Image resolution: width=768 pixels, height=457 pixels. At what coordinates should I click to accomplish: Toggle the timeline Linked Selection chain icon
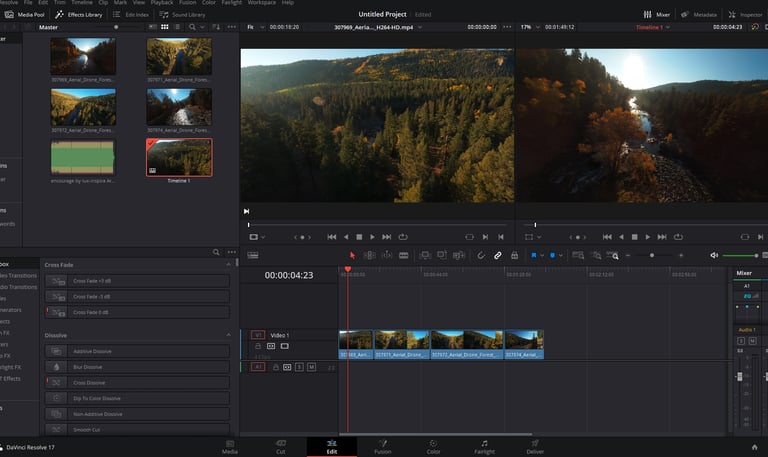[x=497, y=255]
